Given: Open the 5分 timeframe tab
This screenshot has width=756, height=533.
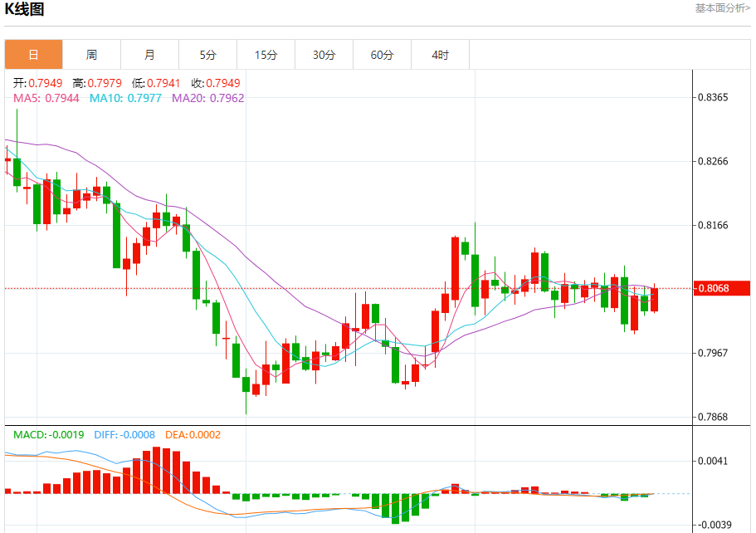Looking at the screenshot, I should pos(207,55).
